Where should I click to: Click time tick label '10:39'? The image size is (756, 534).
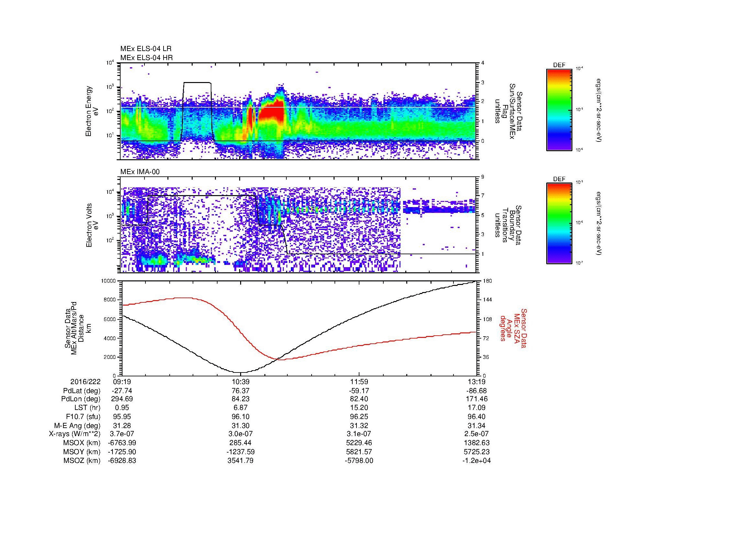[x=241, y=382]
